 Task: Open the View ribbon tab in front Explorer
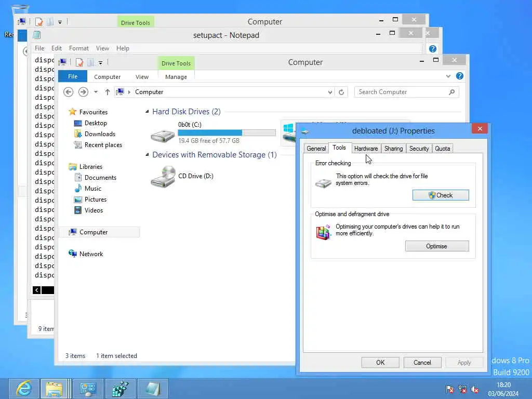(x=142, y=77)
